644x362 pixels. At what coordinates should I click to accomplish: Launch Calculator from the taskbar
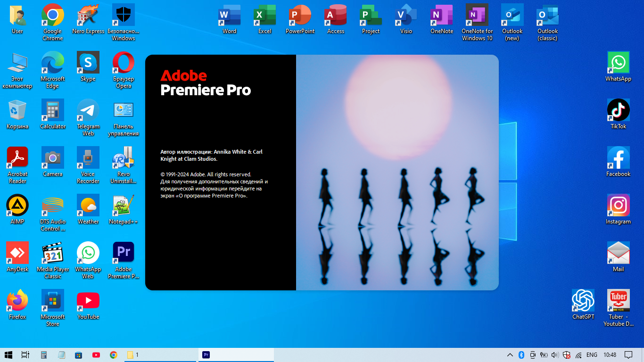44,355
